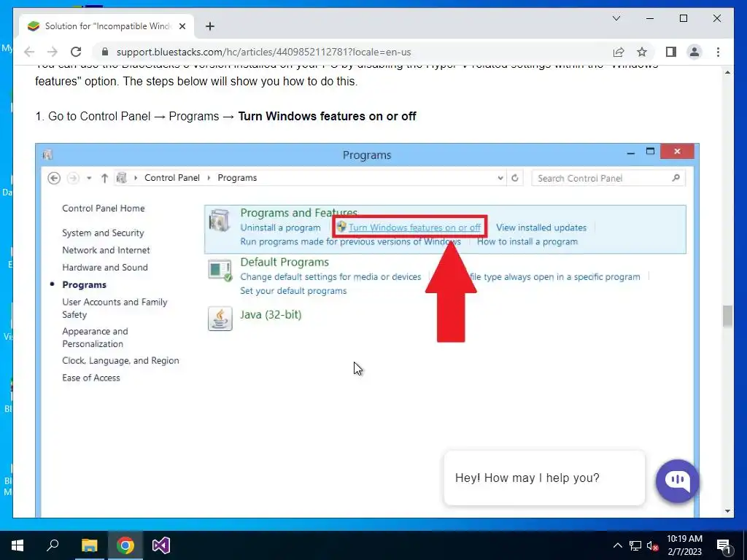Open the Windows Start menu

[18, 545]
